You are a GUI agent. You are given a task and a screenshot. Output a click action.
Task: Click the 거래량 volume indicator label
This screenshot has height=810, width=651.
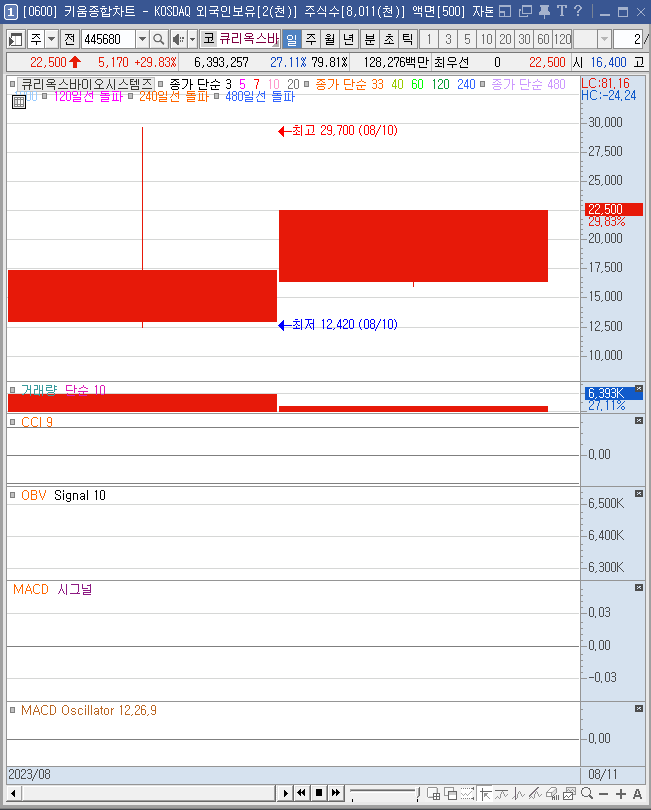39,390
